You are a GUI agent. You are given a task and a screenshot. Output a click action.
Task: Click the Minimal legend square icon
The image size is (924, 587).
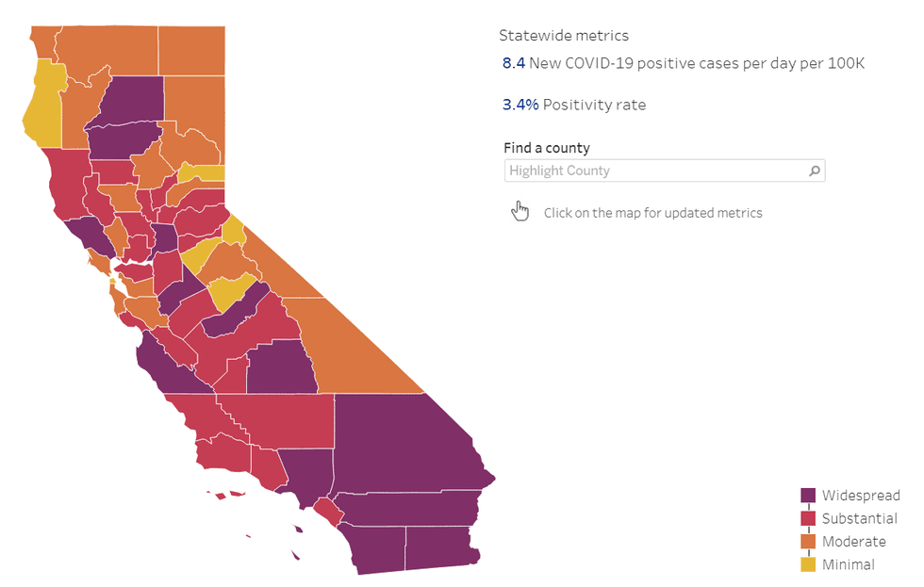point(806,564)
